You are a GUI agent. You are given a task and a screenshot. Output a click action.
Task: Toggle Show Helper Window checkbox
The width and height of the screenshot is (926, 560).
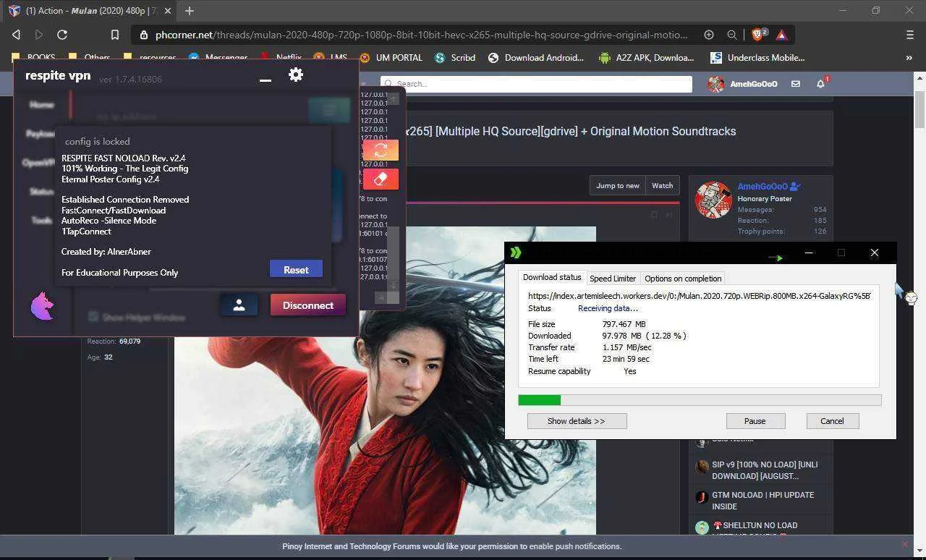coord(93,317)
